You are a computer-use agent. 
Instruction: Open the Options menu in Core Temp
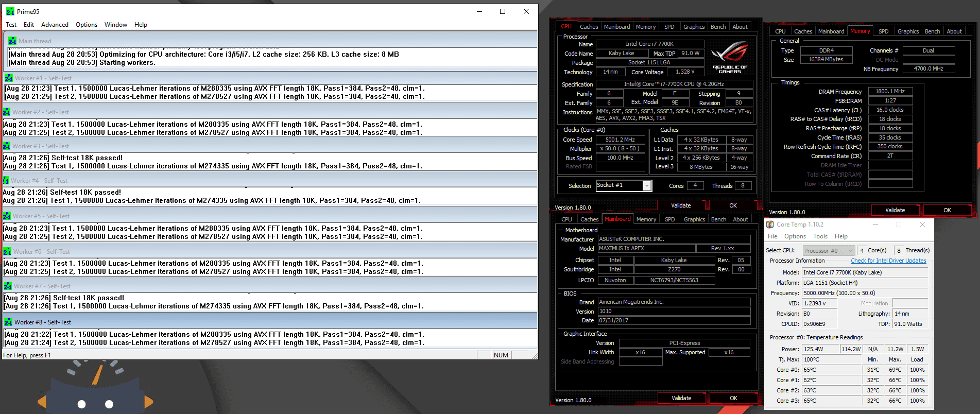[x=795, y=236]
